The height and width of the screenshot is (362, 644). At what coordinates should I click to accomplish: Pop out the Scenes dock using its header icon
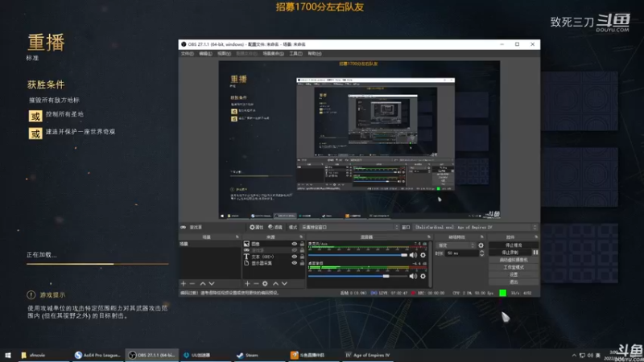click(237, 237)
